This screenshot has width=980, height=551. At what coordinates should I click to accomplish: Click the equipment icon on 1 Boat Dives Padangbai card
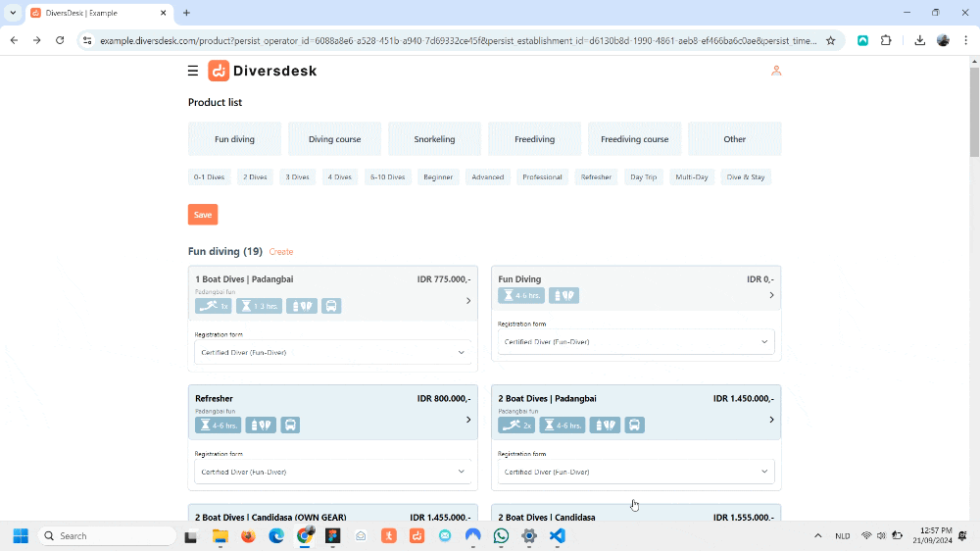coord(302,306)
